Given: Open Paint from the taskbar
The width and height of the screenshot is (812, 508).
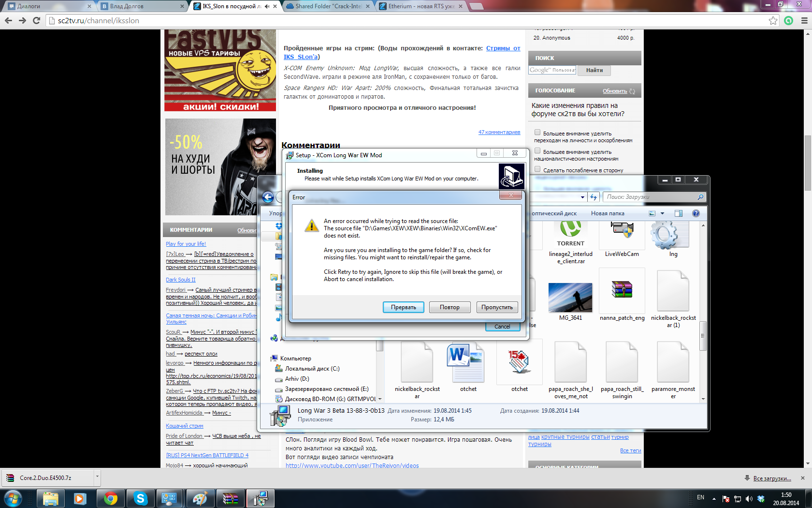Looking at the screenshot, I should [201, 498].
